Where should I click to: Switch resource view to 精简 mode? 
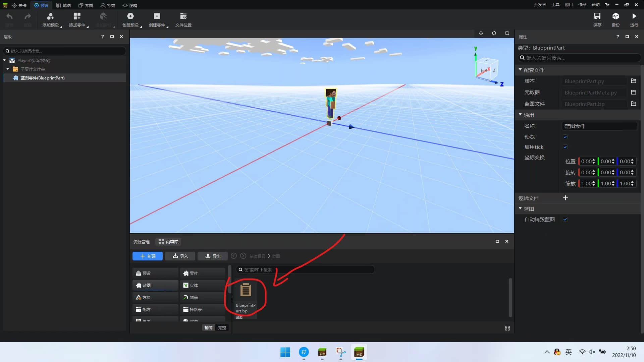click(209, 328)
